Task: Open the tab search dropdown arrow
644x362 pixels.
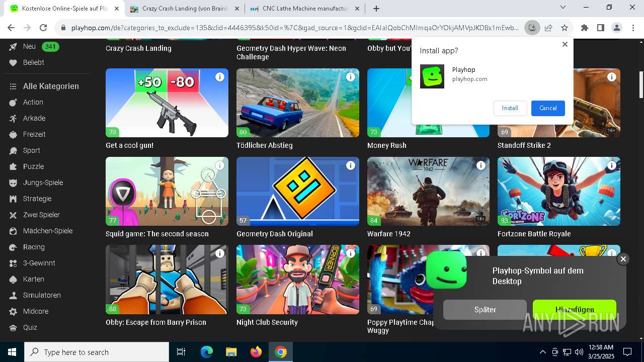Action: pos(563,8)
